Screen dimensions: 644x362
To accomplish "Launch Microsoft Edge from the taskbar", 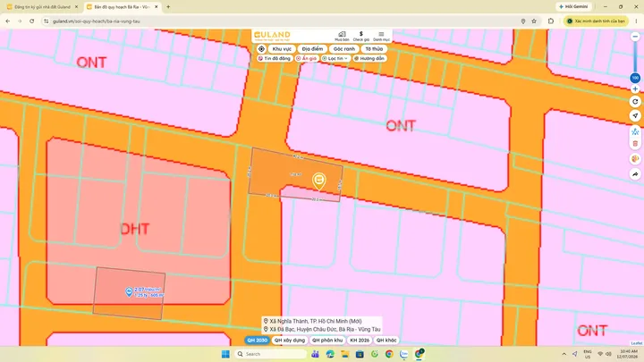I will [x=330, y=354].
